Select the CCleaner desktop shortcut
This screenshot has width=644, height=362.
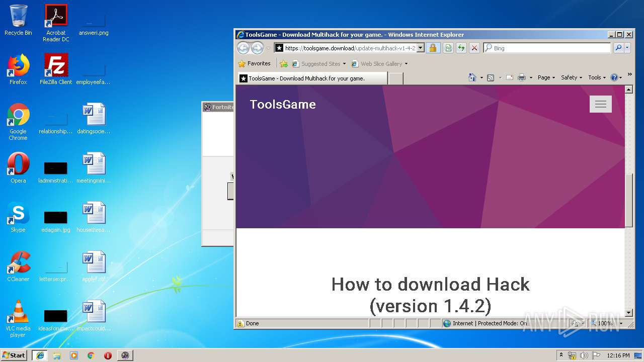18,266
